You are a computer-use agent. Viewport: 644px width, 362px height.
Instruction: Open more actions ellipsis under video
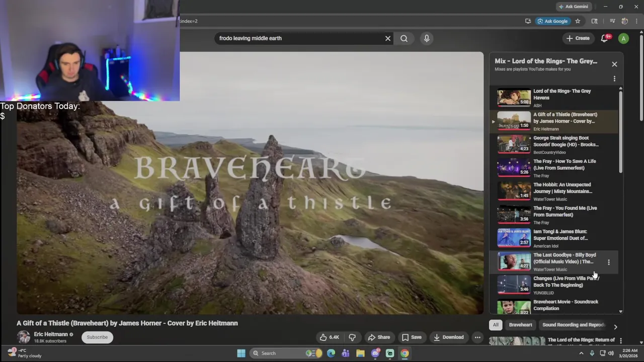point(477,337)
